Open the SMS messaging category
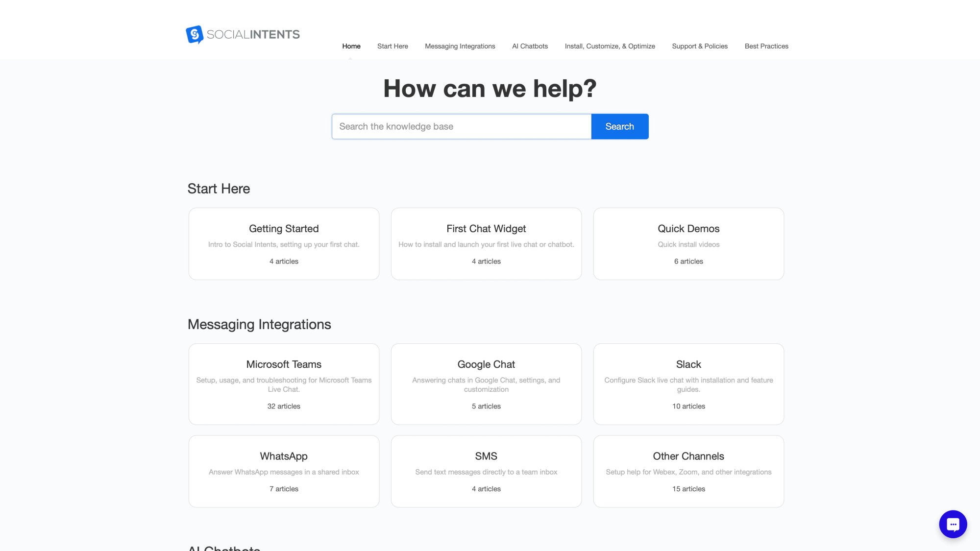 [x=486, y=471]
